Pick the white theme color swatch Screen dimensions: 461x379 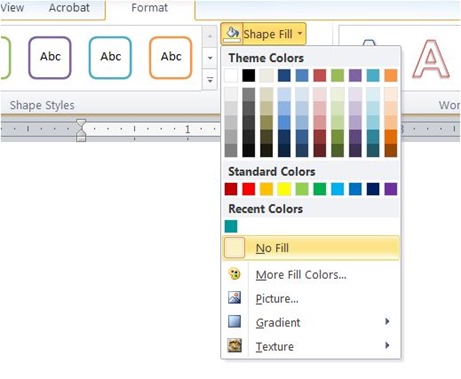231,76
